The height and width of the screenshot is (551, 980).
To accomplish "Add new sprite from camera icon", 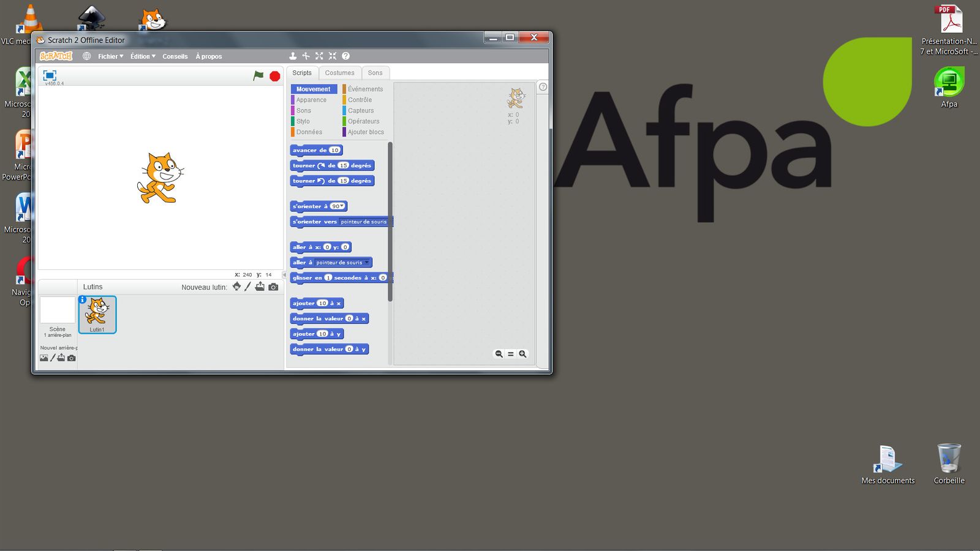I will 273,287.
